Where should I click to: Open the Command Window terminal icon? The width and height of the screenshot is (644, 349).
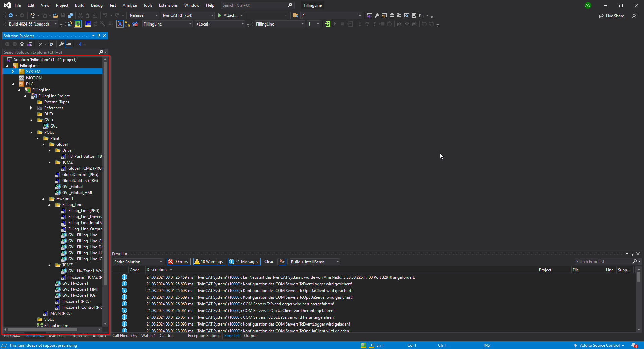click(422, 15)
